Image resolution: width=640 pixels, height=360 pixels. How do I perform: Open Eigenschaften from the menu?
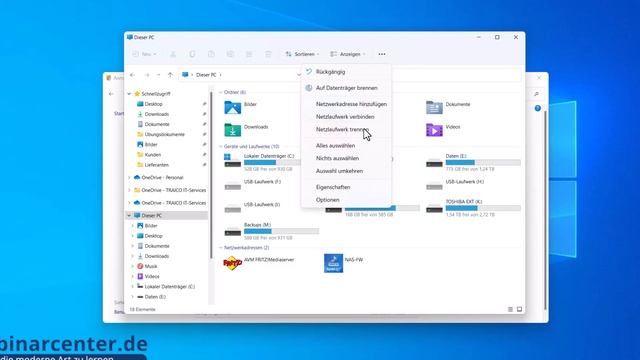click(x=346, y=187)
